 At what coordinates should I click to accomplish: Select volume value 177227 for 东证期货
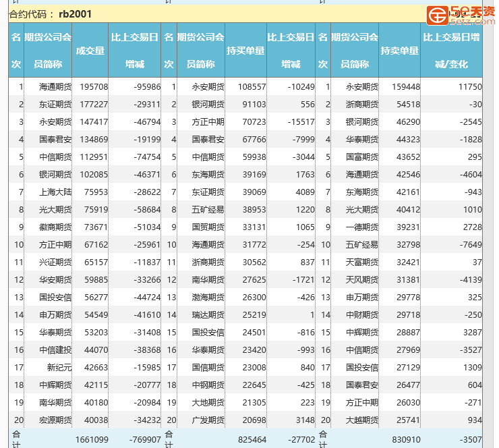tap(94, 104)
